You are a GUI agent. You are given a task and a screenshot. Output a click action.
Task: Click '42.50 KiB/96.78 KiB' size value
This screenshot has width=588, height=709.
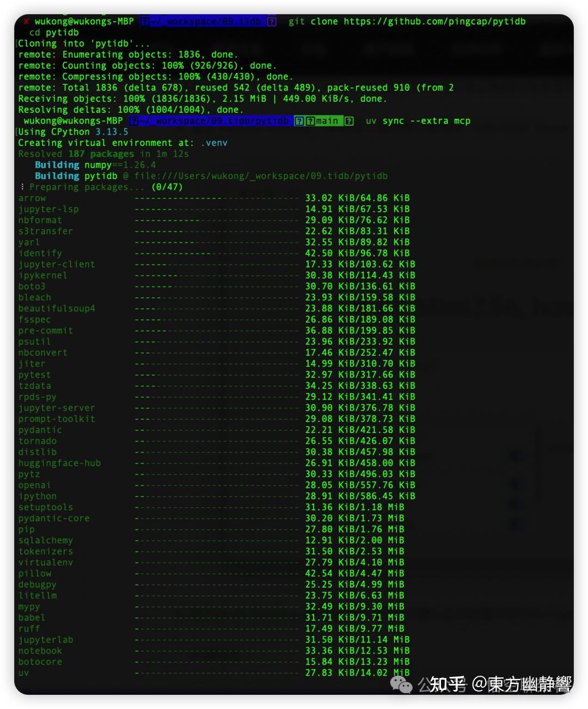[x=358, y=253]
